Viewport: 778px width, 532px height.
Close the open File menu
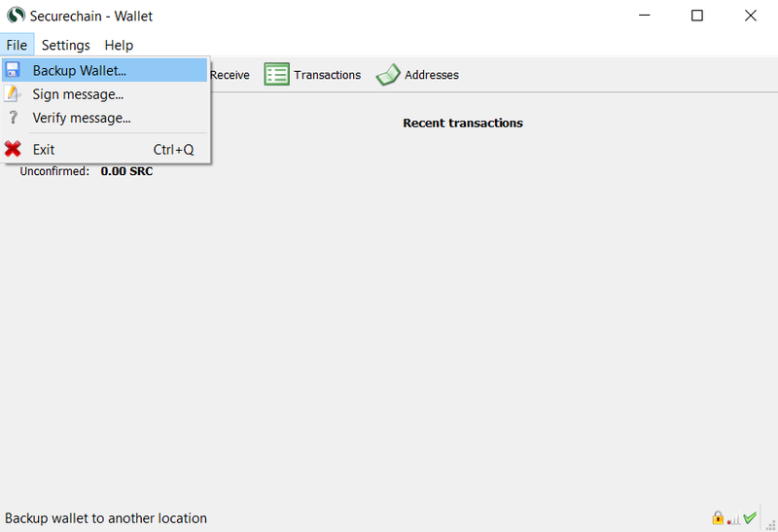(17, 45)
